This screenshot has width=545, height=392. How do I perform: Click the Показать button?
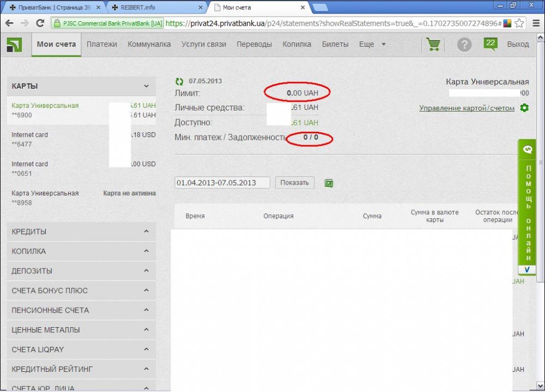[295, 182]
